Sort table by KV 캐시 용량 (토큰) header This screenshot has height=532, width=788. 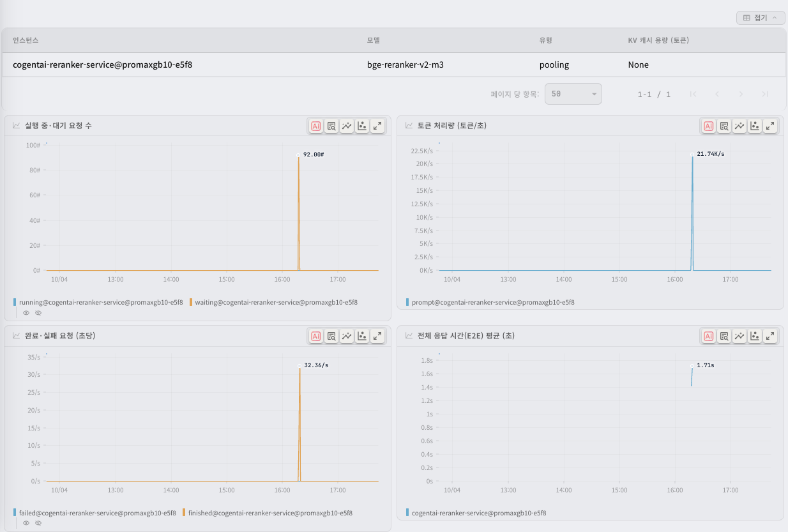pos(658,40)
